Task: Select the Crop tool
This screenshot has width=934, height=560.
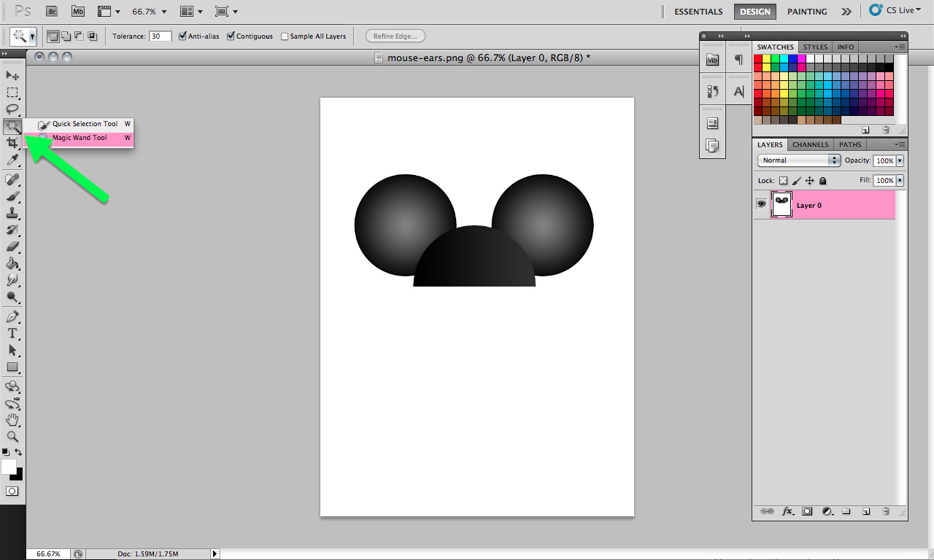Action: [12, 143]
